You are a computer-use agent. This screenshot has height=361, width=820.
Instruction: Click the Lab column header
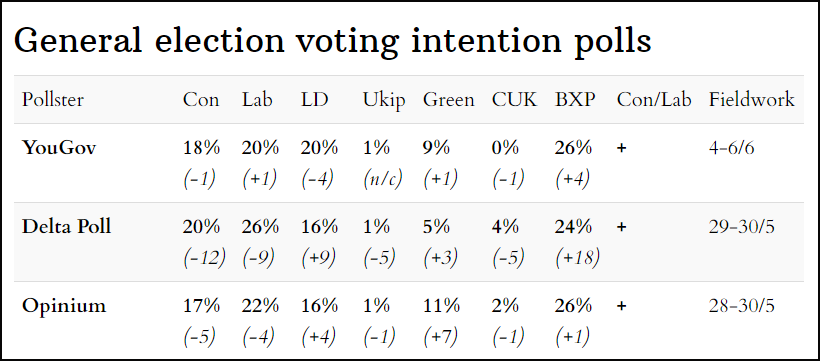257,99
